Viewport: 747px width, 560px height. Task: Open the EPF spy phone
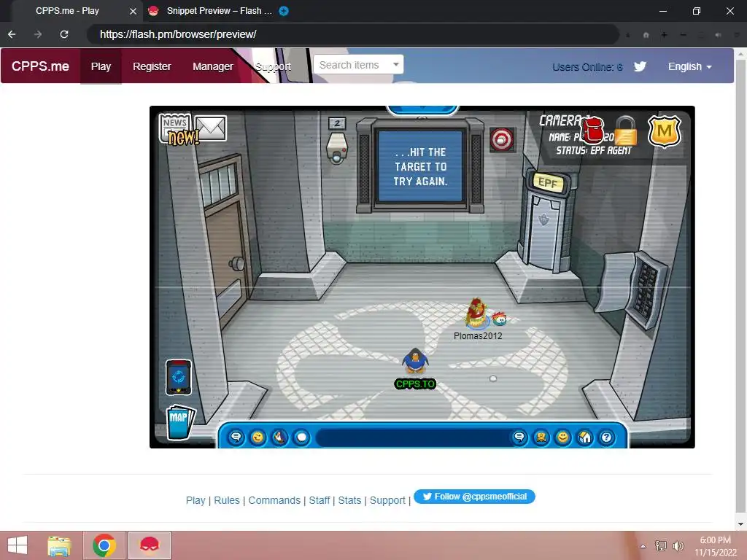click(179, 377)
